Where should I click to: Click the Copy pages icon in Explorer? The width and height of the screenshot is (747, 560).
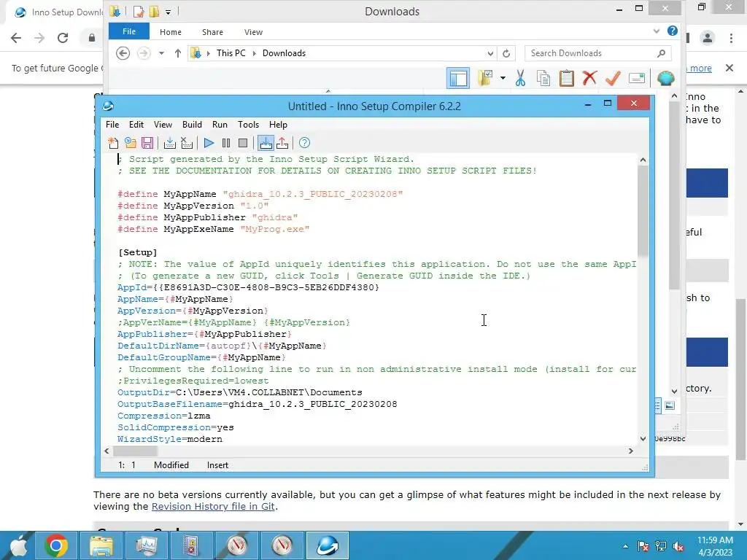tap(543, 78)
